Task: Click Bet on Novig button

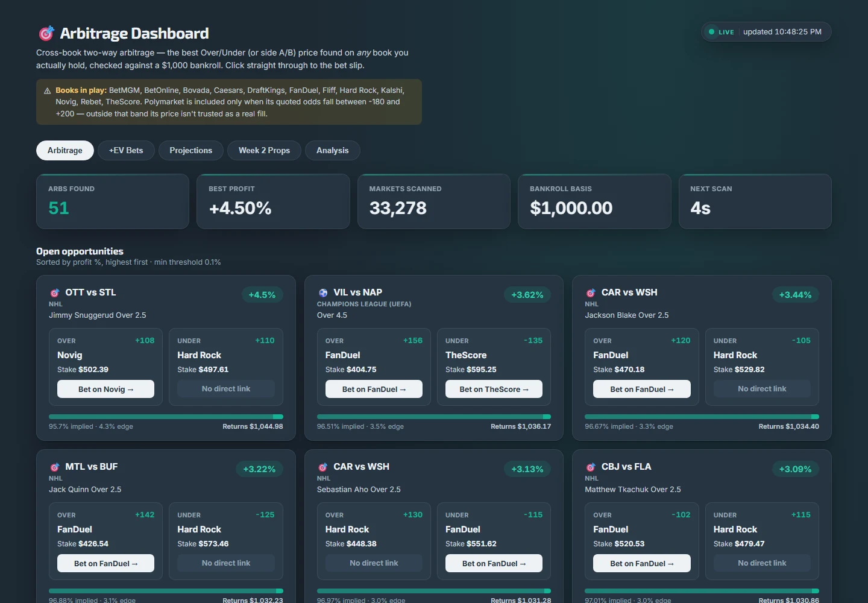Action: tap(105, 389)
